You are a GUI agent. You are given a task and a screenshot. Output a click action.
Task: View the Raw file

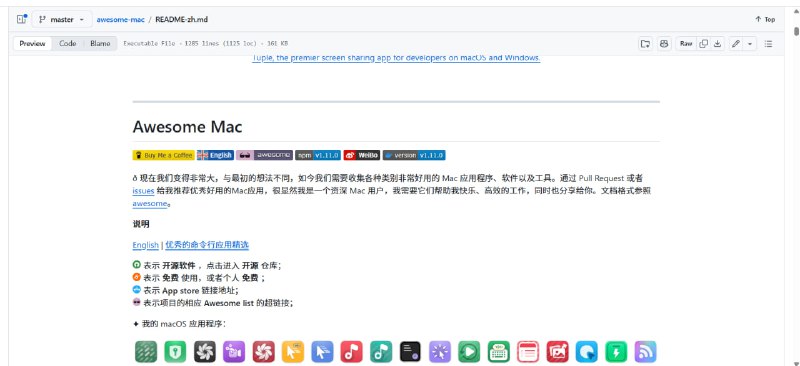coord(686,44)
